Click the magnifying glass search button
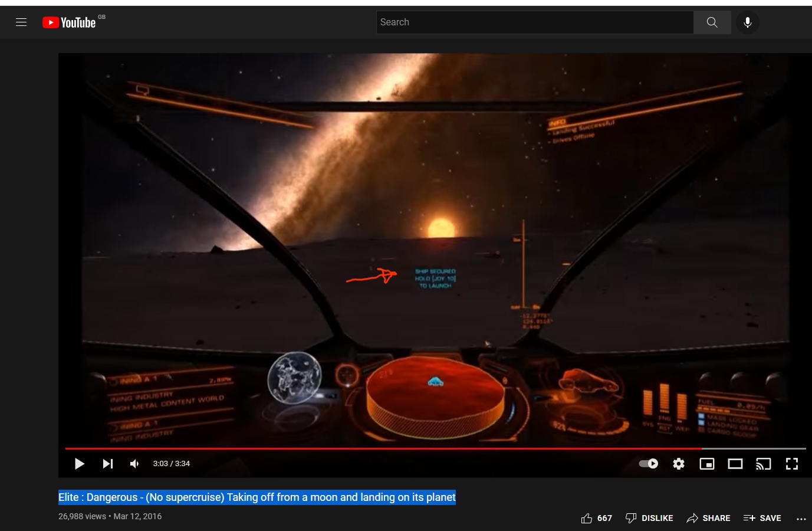Viewport: 812px width, 531px height. (x=712, y=22)
